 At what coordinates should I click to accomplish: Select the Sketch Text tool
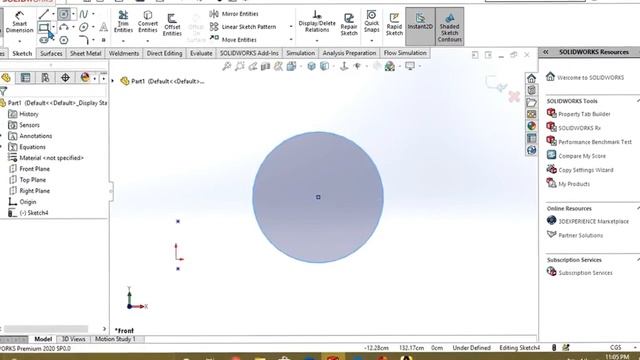104,27
